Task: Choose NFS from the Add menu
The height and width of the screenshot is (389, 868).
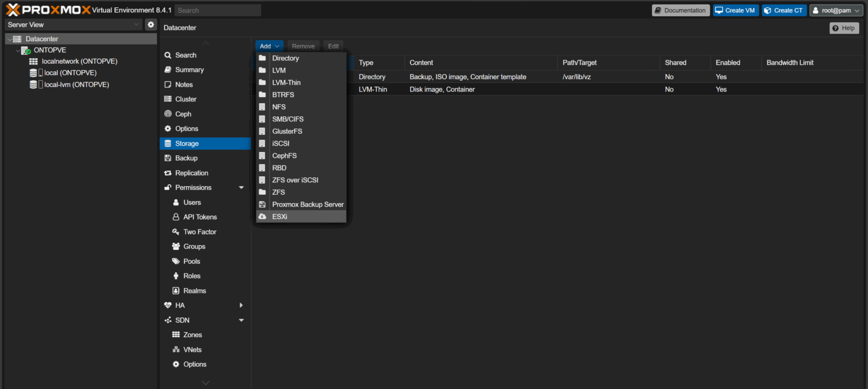Action: 301,107
